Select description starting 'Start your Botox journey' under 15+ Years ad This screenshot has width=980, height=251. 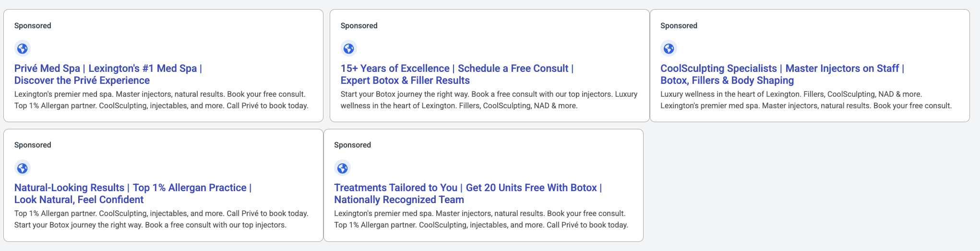(489, 100)
